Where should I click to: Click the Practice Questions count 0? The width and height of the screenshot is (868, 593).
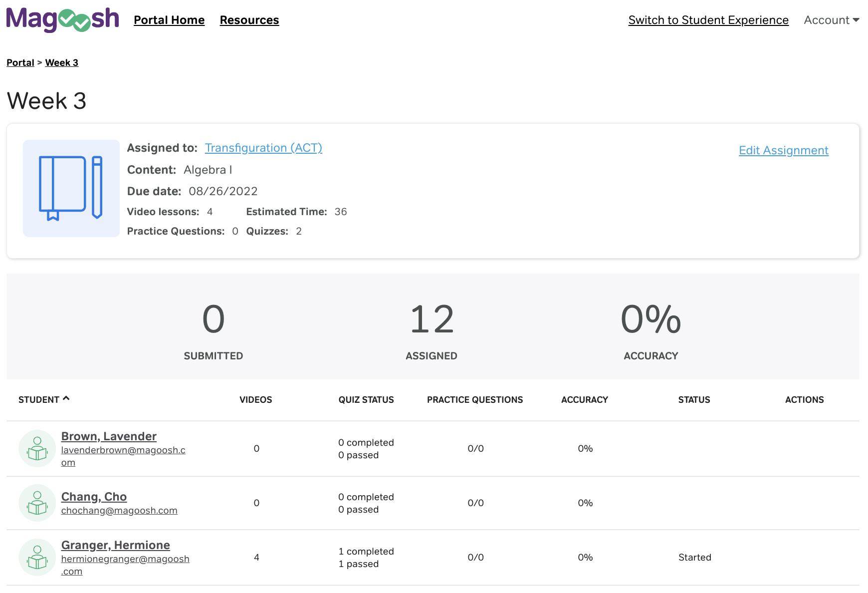coord(235,231)
